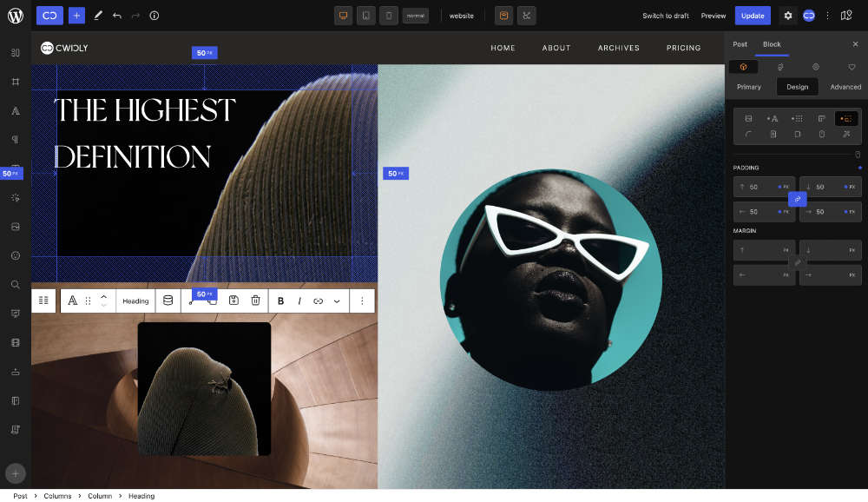Click the WordPress logo icon
The width and height of the screenshot is (868, 502).
coord(16,16)
